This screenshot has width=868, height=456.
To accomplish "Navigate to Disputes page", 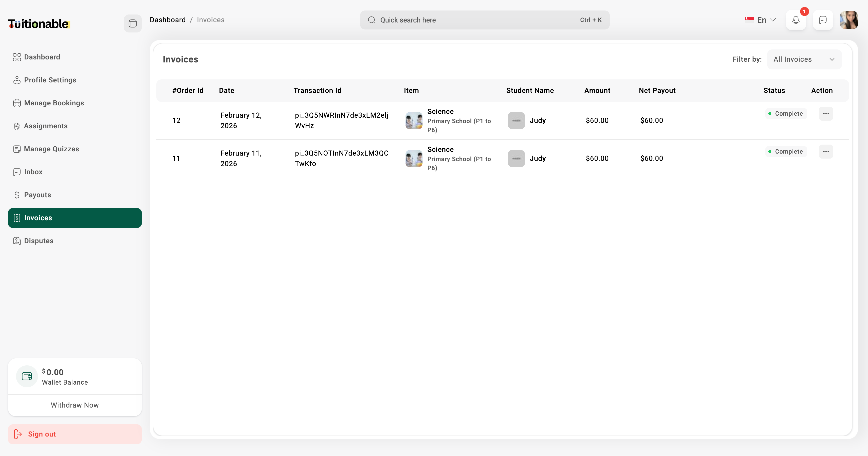I will pos(39,241).
